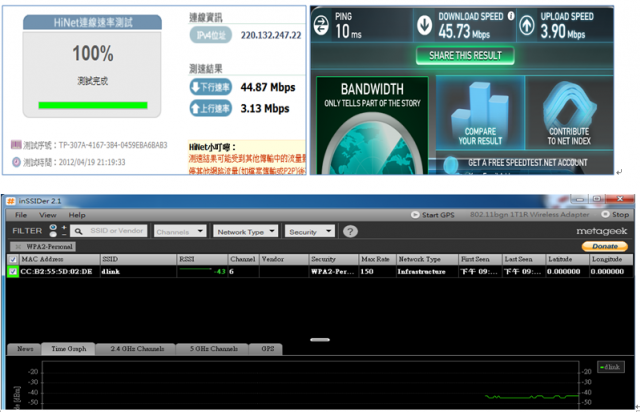The height and width of the screenshot is (412, 640).
Task: Click the 220.132.247.22 IP address text
Action: pos(271,35)
